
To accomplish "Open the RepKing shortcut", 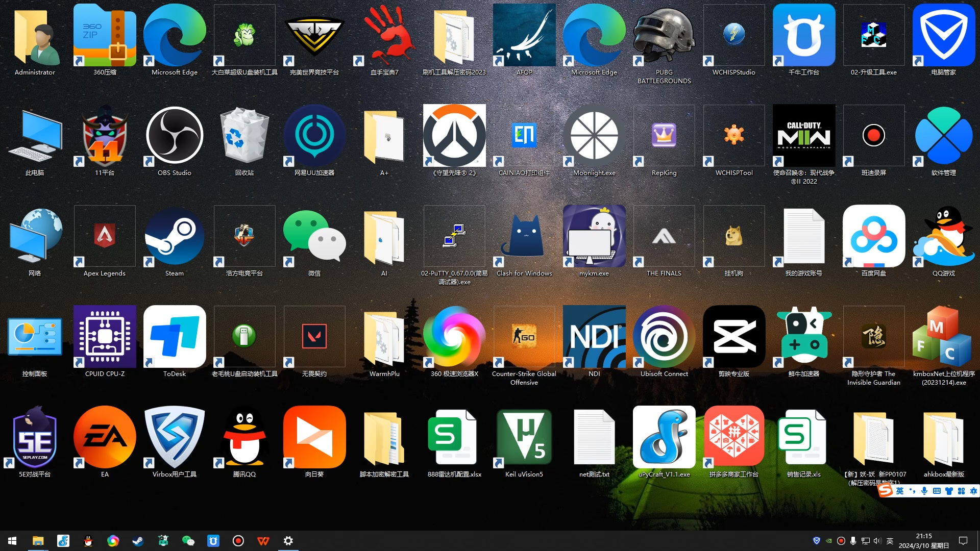I will (x=664, y=140).
